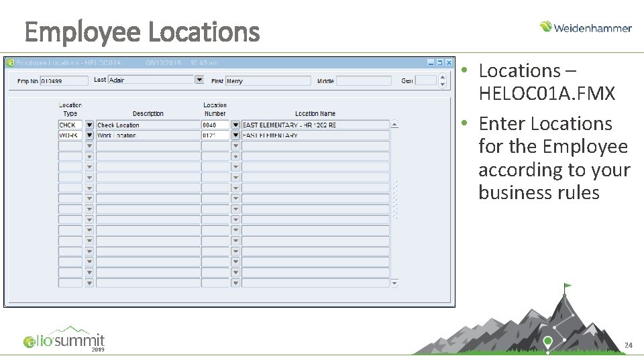Click the Gen field
Viewport: 644px width, 362px height.
coord(425,80)
